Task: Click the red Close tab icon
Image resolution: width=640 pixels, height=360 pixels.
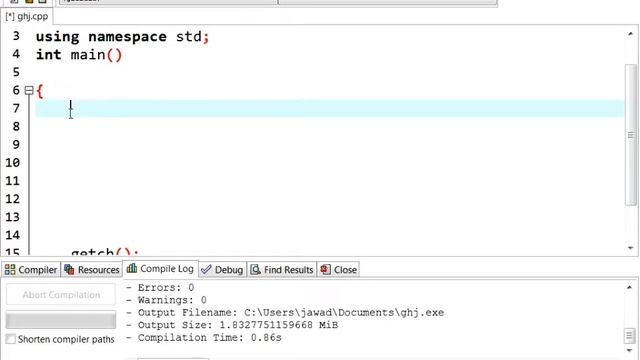Action: coord(325,269)
